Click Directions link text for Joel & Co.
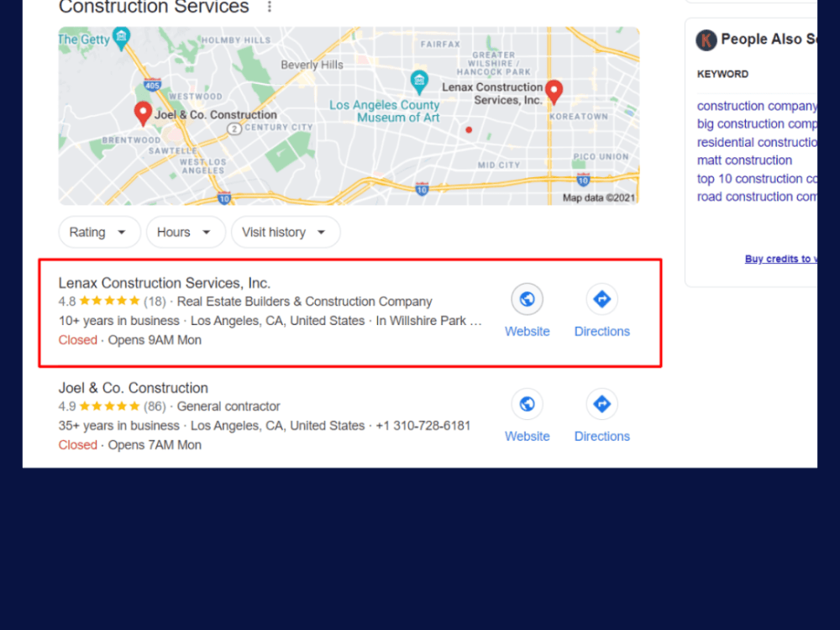The image size is (840, 630). [602, 437]
